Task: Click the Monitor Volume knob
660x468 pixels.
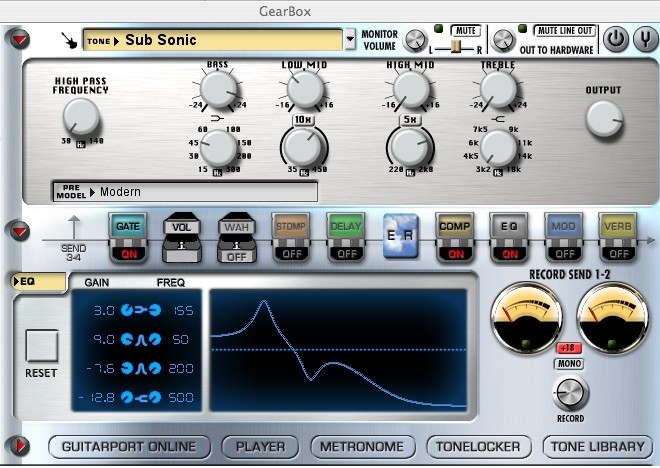Action: (x=415, y=40)
